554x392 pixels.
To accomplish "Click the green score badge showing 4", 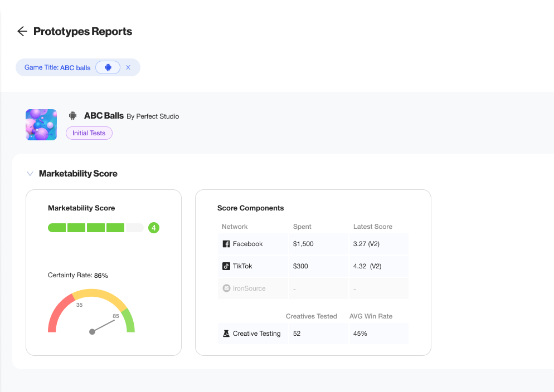I will click(x=154, y=228).
